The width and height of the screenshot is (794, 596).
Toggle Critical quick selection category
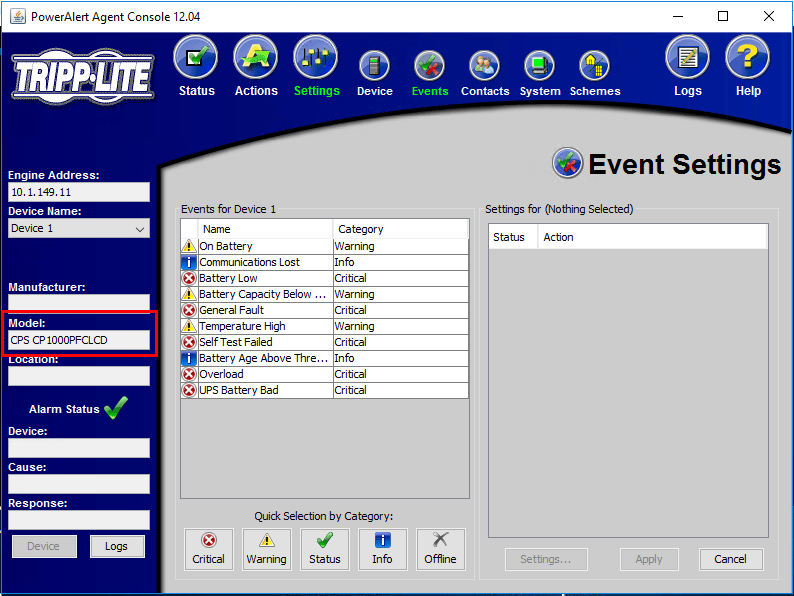coord(209,549)
